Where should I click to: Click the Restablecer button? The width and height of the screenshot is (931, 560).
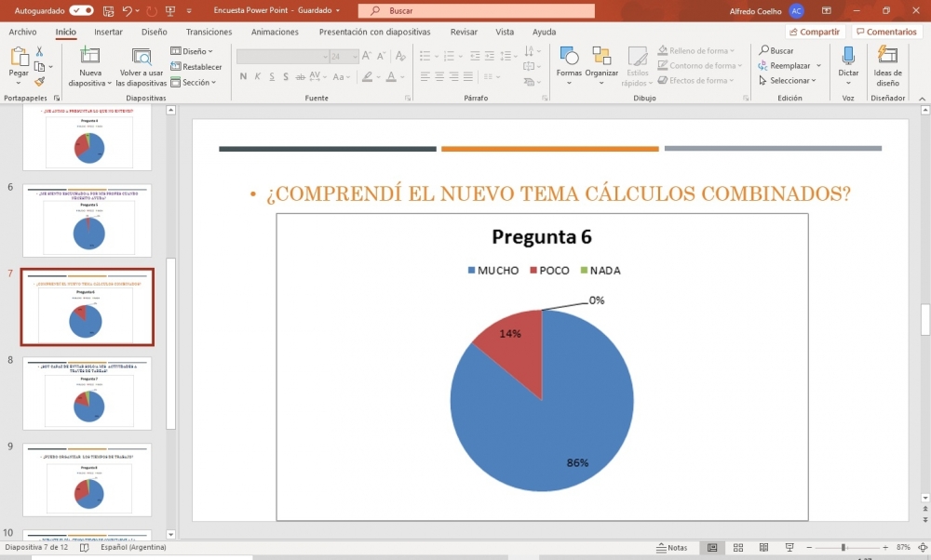[x=196, y=66]
